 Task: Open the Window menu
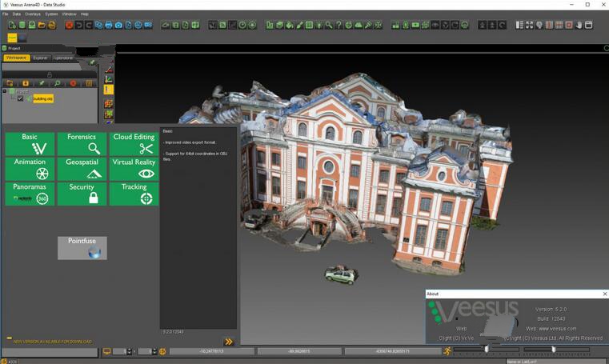69,14
